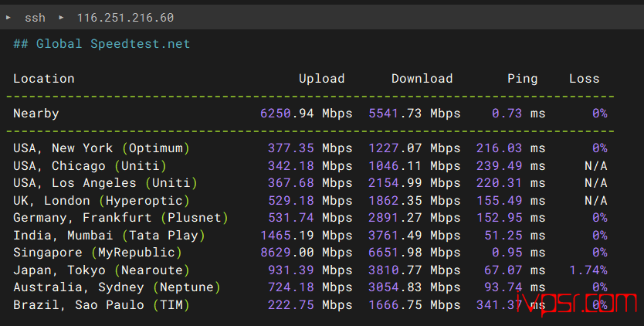
Task: Click Mumbai upload 1465.19 Mbps
Action: point(307,235)
